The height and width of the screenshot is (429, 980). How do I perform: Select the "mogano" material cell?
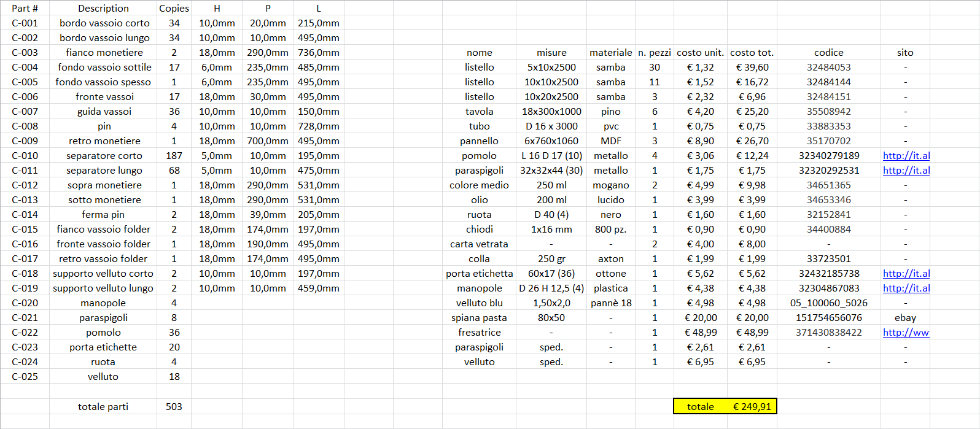click(x=610, y=185)
